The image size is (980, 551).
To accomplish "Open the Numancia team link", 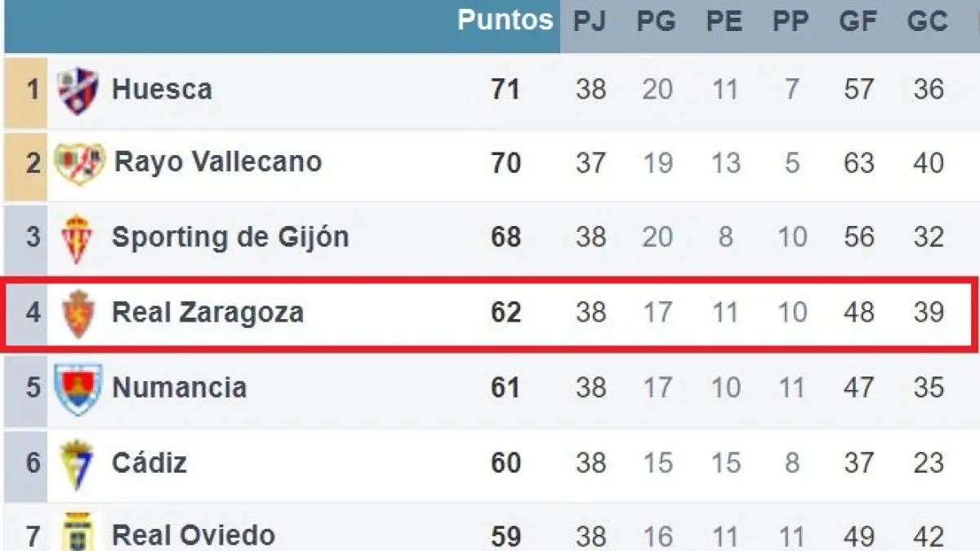I will 179,388.
